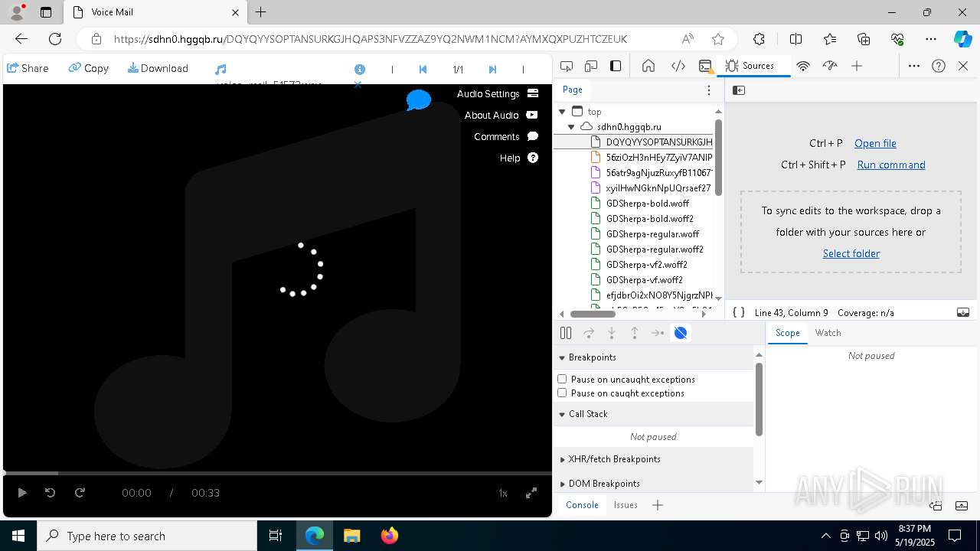Click the Select folder link
This screenshot has width=980, height=551.
(x=851, y=253)
